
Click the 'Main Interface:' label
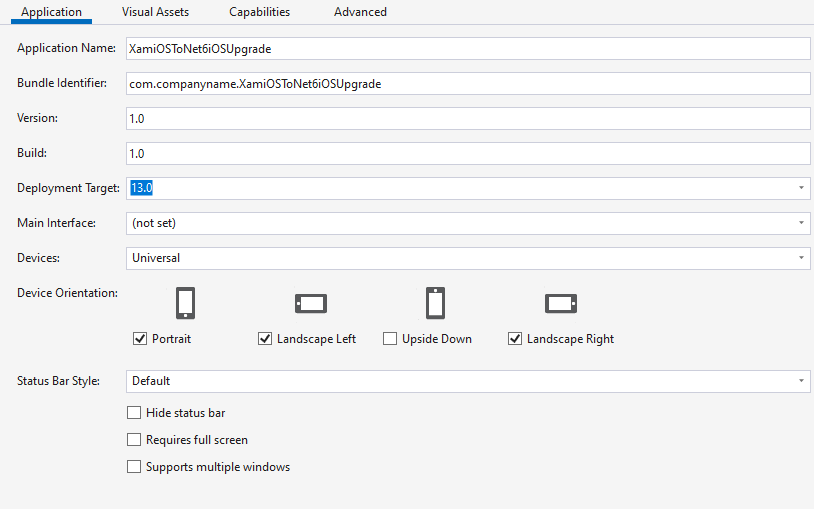[x=57, y=223]
